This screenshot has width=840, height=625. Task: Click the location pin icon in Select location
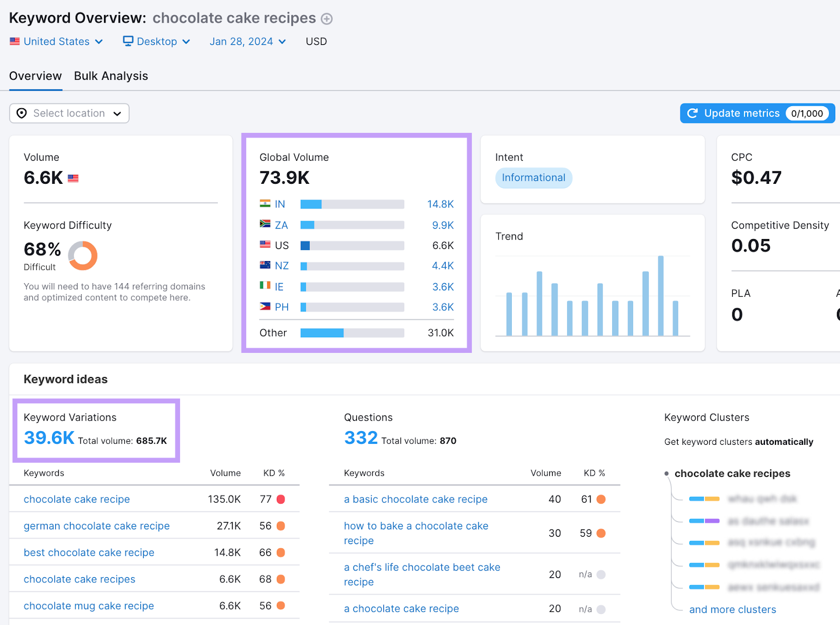[21, 113]
